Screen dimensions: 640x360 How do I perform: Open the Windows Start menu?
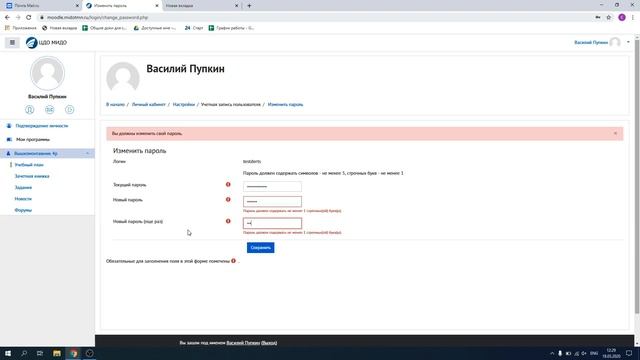click(x=8, y=353)
